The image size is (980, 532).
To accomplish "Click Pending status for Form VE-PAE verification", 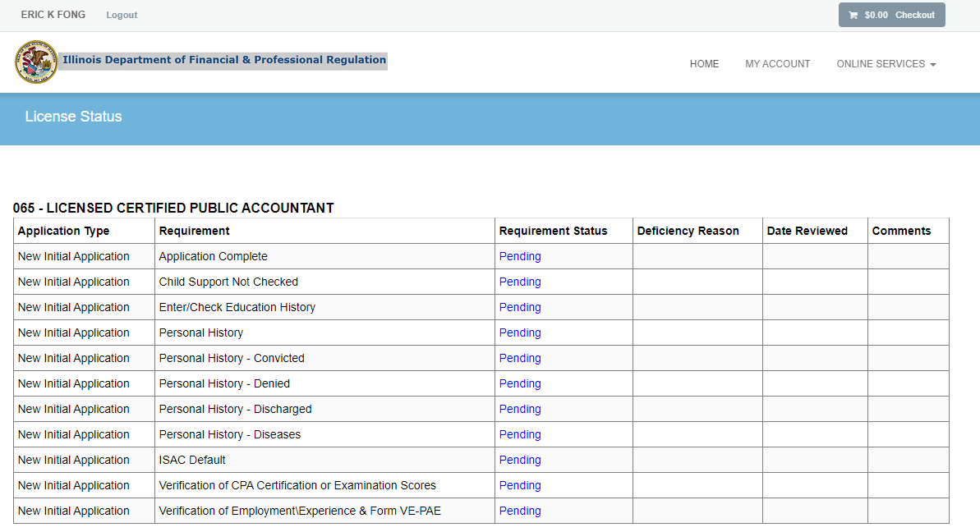I will tap(520, 511).
